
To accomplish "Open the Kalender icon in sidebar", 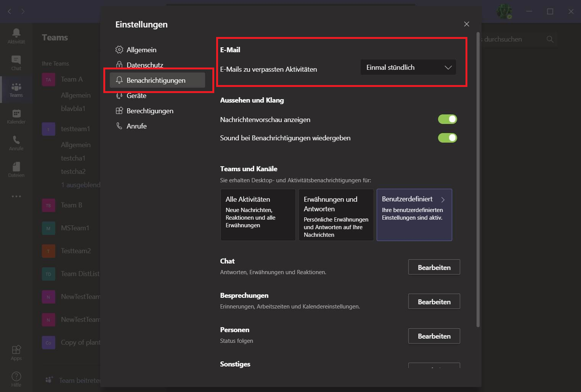I will pyautogui.click(x=16, y=113).
